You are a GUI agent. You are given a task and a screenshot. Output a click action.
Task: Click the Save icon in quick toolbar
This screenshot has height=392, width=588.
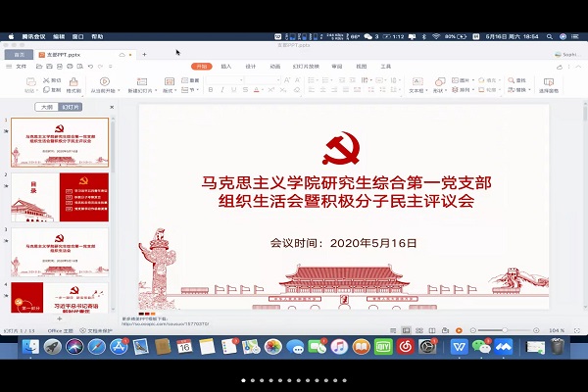pyautogui.click(x=49, y=67)
